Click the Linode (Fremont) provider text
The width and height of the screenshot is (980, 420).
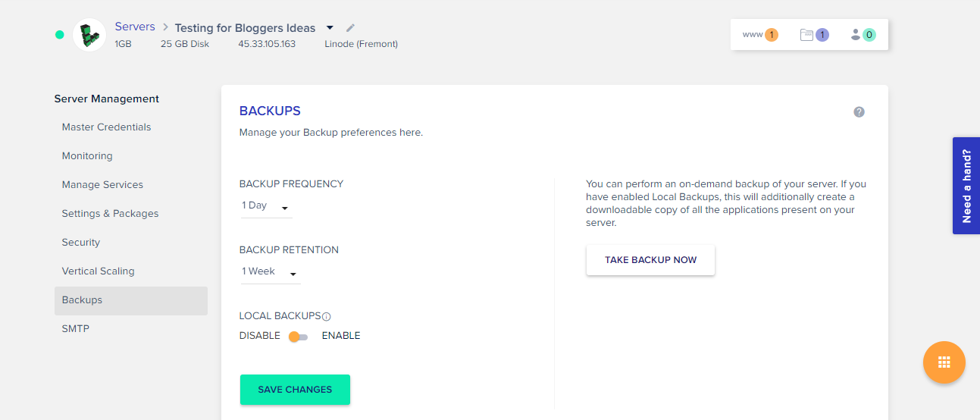(362, 44)
